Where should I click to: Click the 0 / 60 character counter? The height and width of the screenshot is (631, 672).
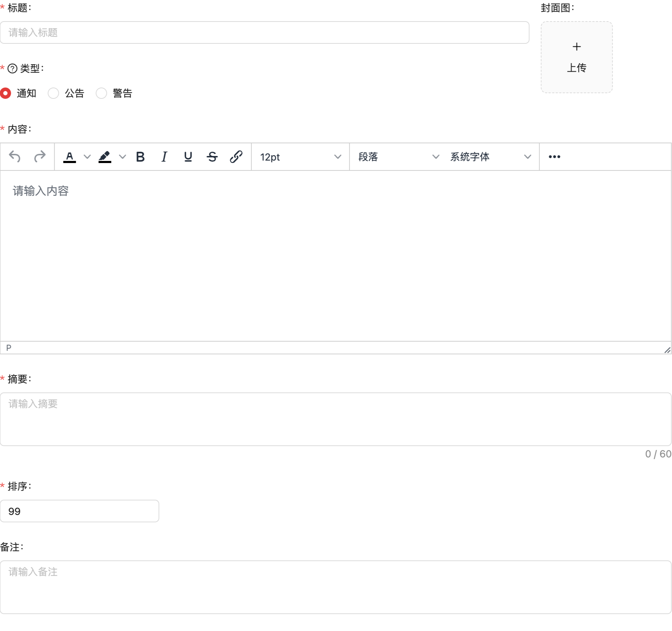coord(658,454)
